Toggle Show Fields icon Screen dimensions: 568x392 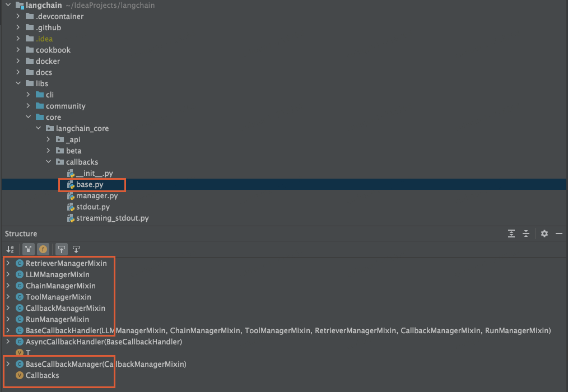click(x=43, y=249)
